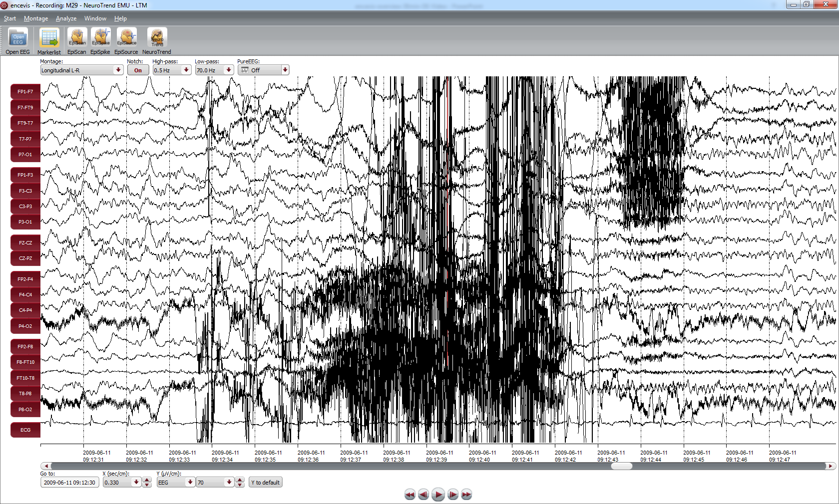The width and height of the screenshot is (839, 504).
Task: Open the Help menu
Action: 120,18
